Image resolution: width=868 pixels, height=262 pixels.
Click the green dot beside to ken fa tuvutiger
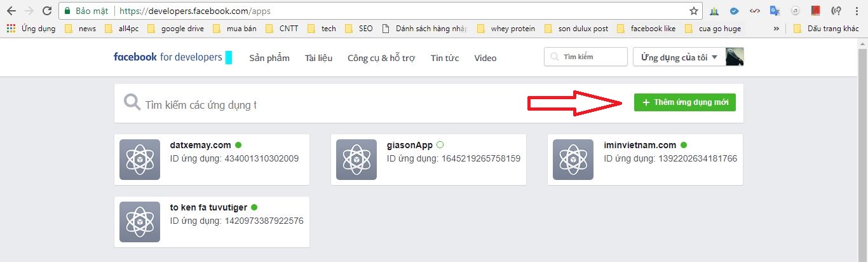click(254, 207)
